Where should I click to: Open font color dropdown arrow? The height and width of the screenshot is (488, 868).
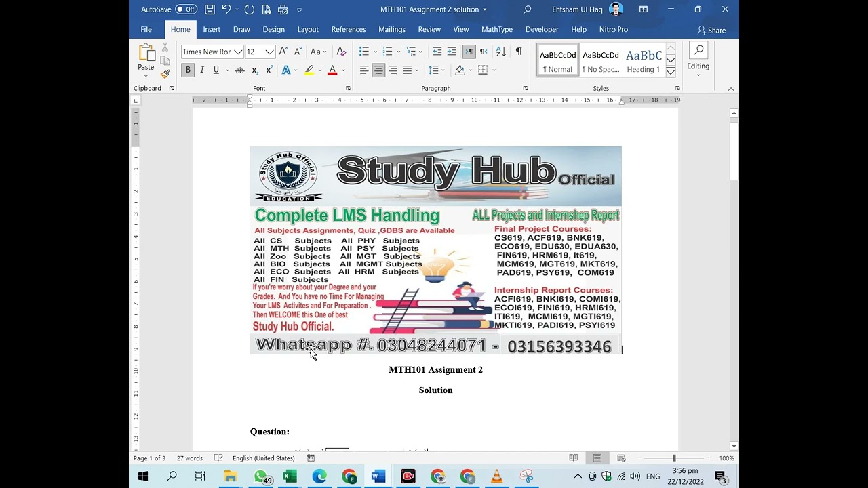[343, 70]
